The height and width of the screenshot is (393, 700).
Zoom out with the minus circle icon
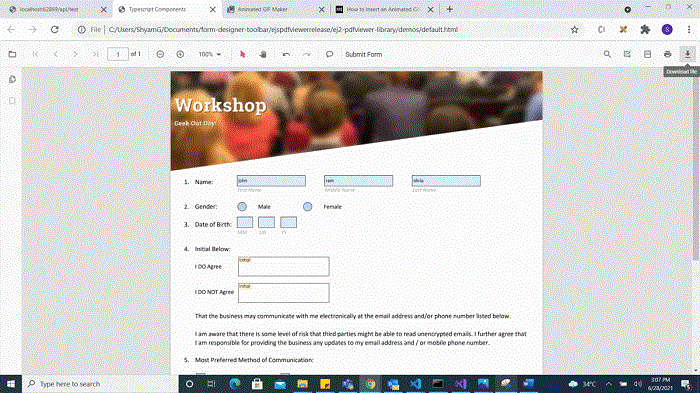pos(160,54)
